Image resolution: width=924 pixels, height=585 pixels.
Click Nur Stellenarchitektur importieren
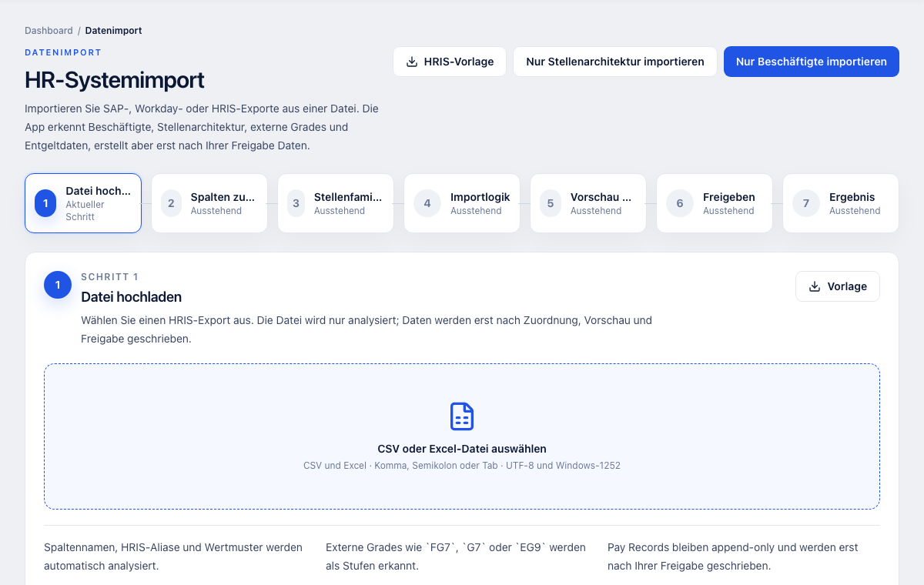(615, 62)
